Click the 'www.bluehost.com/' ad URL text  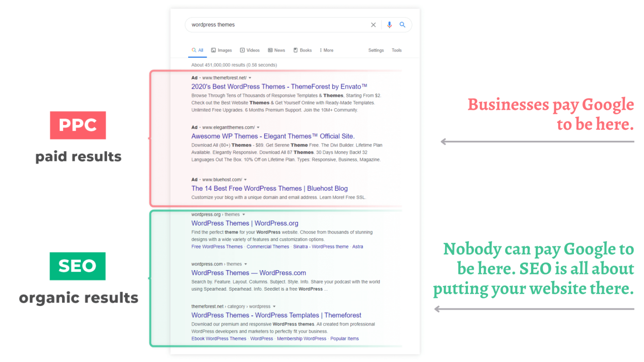[x=222, y=180]
